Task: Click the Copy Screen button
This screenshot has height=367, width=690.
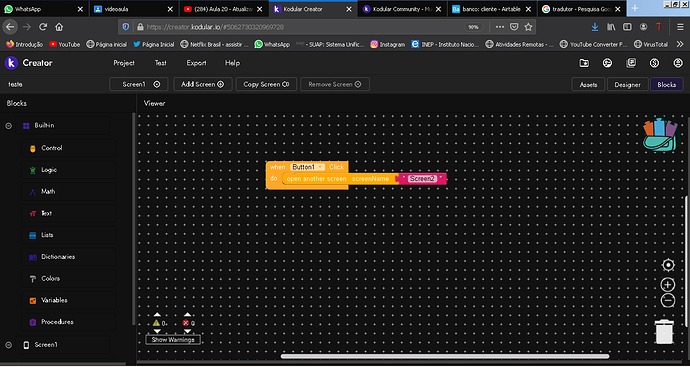Action: (266, 84)
